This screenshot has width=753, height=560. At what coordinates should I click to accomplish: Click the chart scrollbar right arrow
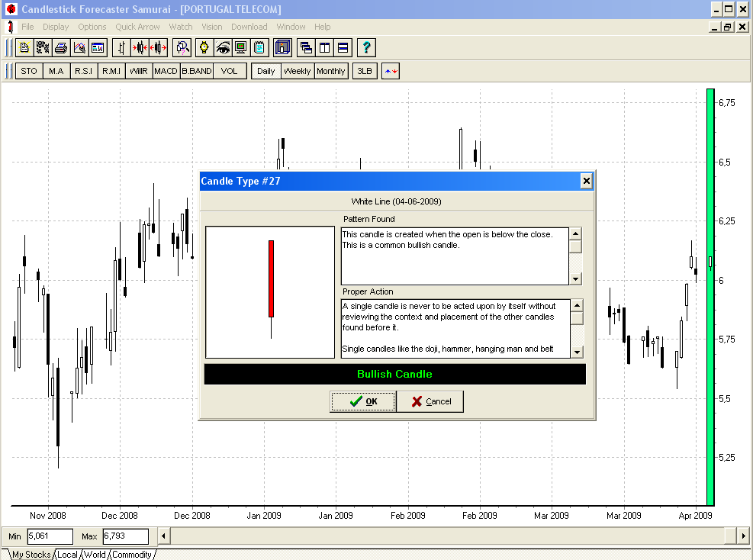743,536
